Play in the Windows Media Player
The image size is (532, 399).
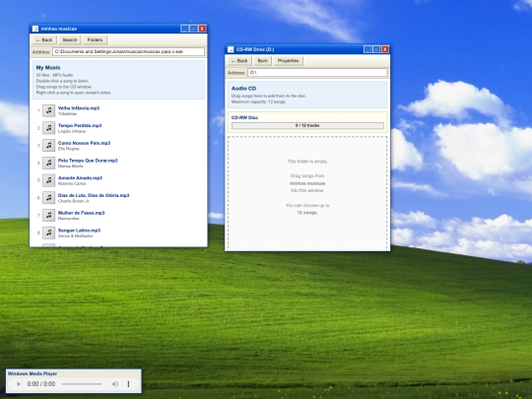point(19,384)
